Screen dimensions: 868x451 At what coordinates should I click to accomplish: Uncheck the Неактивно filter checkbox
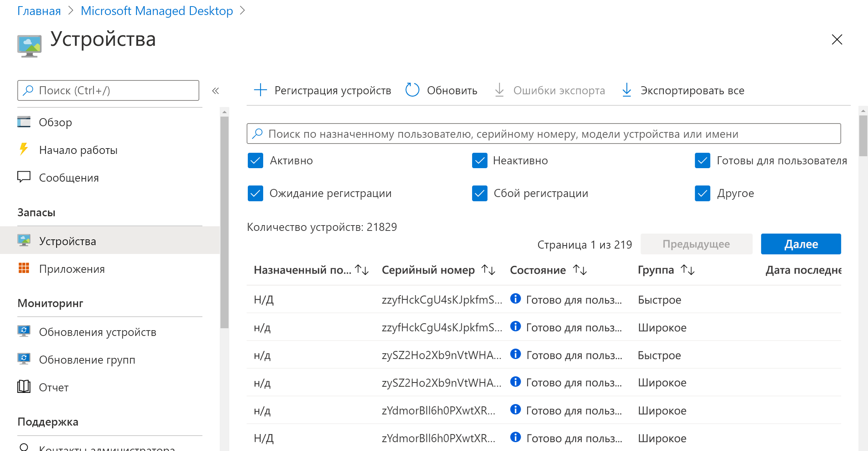pyautogui.click(x=480, y=160)
